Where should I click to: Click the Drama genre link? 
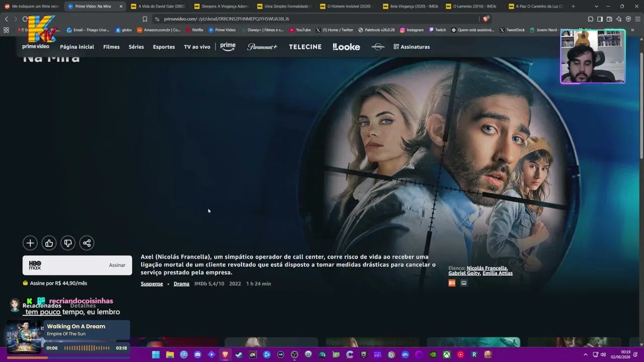pos(182,284)
